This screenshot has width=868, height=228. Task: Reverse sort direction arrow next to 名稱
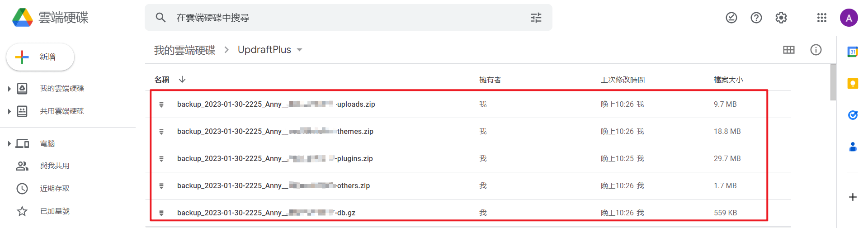[x=182, y=80]
